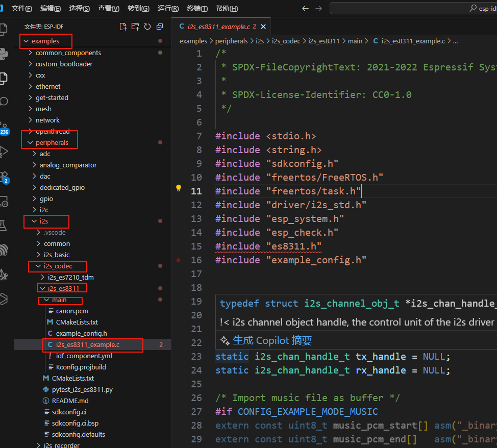
Task: Click the lightbulb code action on line 11
Action: pos(179,188)
